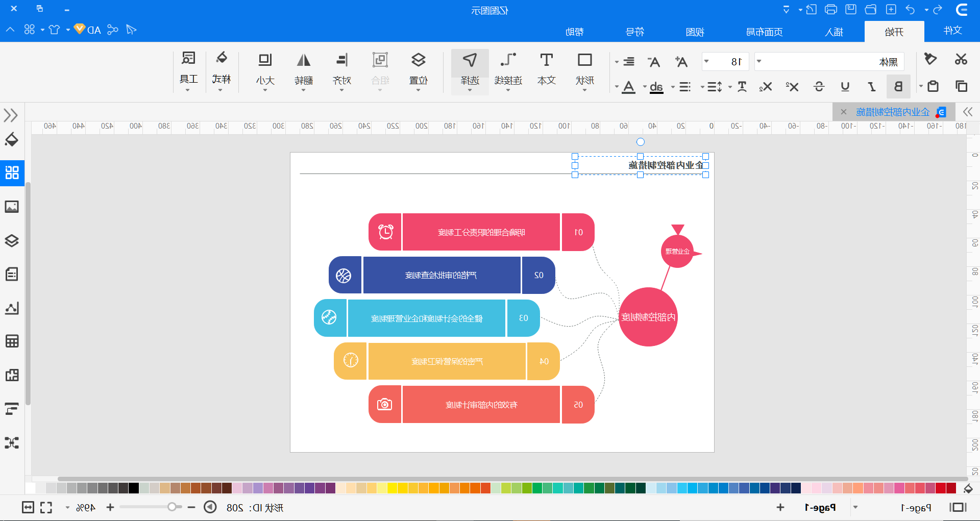Select the 连接线 Connector tool
This screenshot has height=521, width=980.
click(x=508, y=70)
